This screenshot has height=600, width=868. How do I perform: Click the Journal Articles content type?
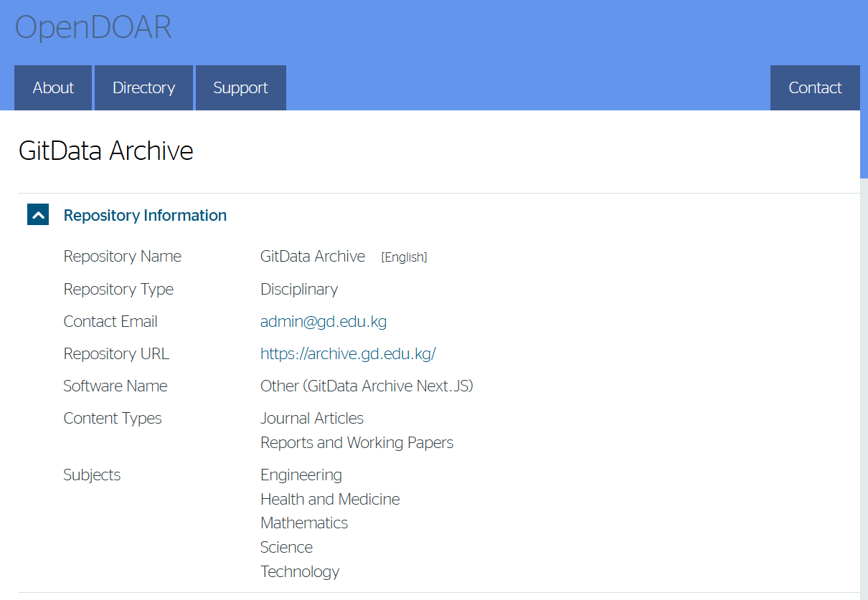(312, 418)
